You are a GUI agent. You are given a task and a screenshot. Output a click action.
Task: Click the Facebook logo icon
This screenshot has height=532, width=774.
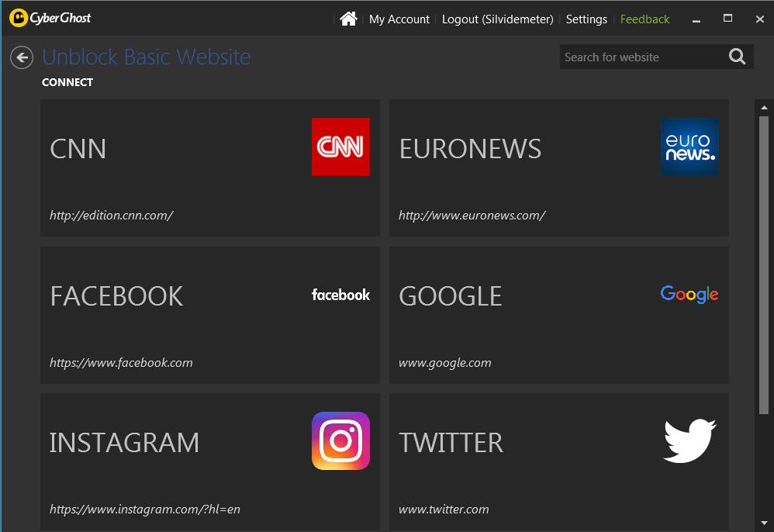click(x=340, y=294)
